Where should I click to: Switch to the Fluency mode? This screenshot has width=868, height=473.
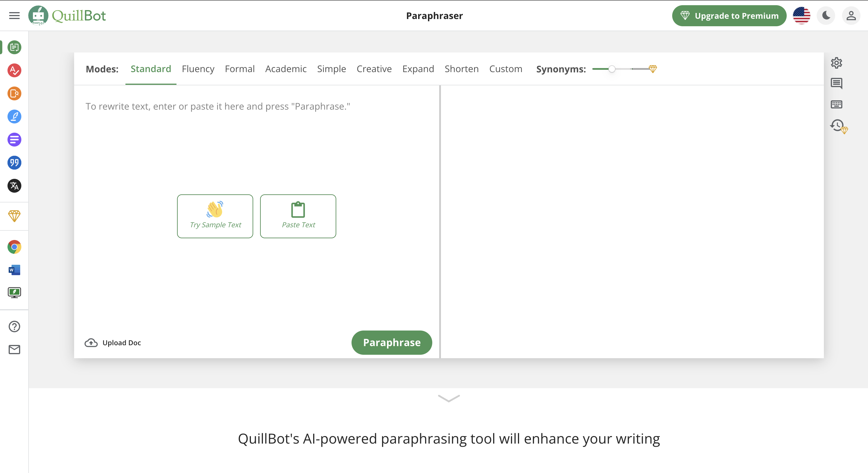point(198,69)
